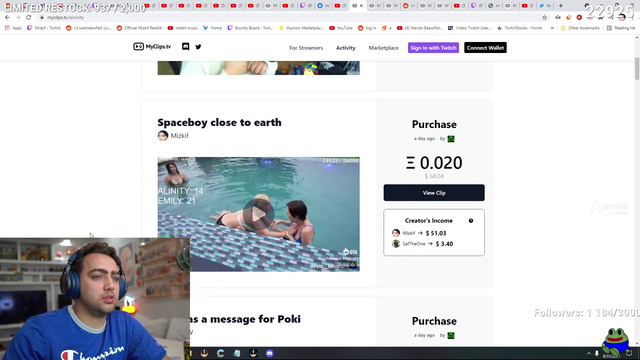Image resolution: width=640 pixels, height=360 pixels.
Task: Open Discord from the Windows taskbar
Action: point(269,353)
